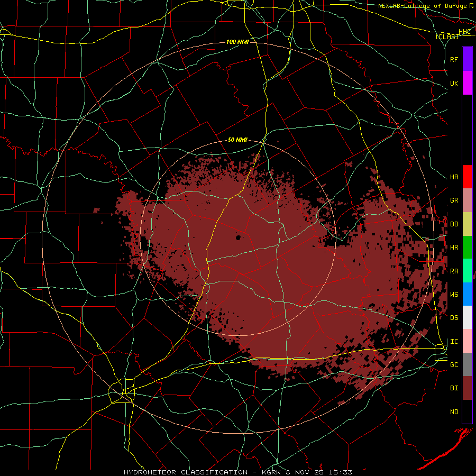This screenshot has width=476, height=476.
Task: Click the RF legend label
Action: click(454, 59)
